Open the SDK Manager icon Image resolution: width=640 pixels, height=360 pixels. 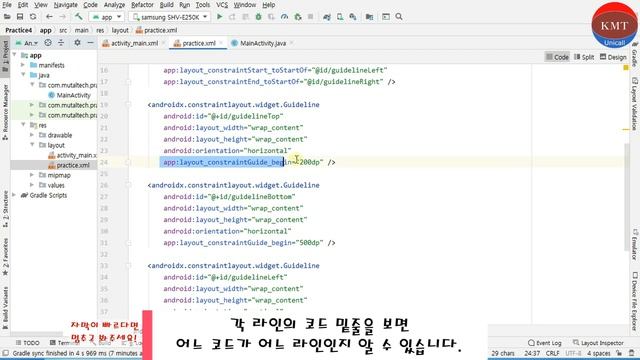click(x=353, y=17)
